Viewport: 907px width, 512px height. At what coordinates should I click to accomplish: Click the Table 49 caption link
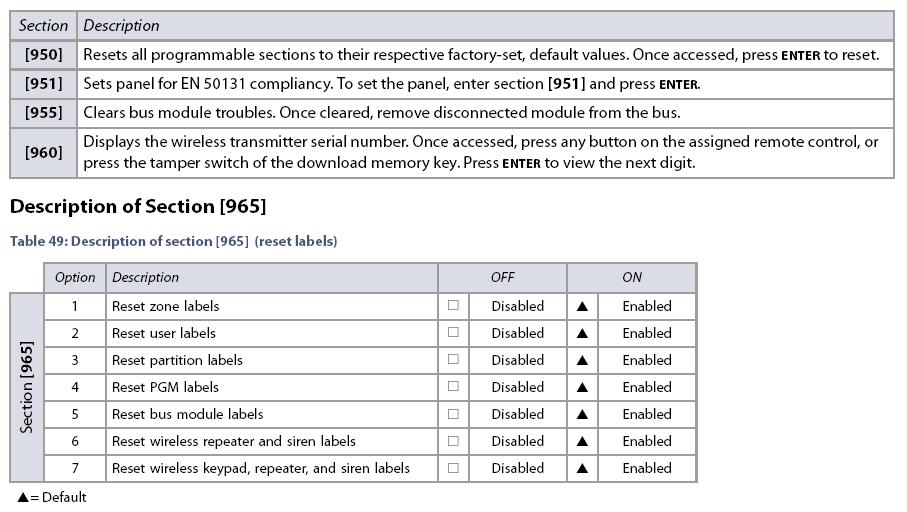(x=174, y=241)
